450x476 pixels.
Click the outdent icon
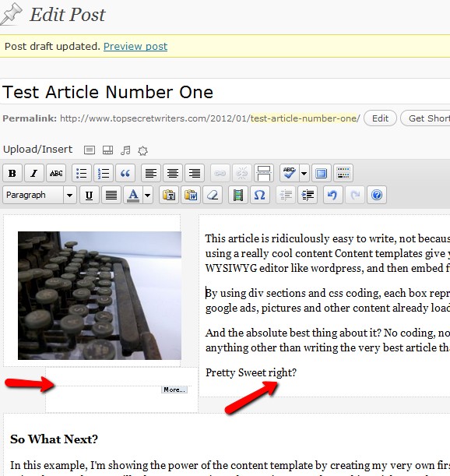tap(286, 195)
